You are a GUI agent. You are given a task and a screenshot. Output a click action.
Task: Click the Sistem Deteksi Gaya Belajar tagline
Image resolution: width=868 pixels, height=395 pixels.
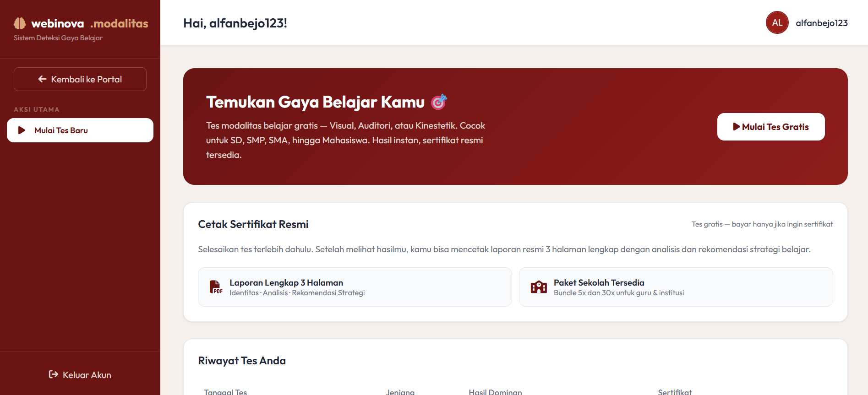pos(58,38)
